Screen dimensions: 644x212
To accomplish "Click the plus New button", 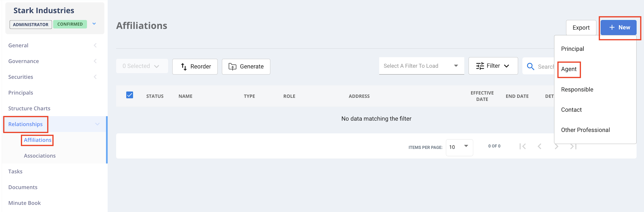I will [619, 28].
